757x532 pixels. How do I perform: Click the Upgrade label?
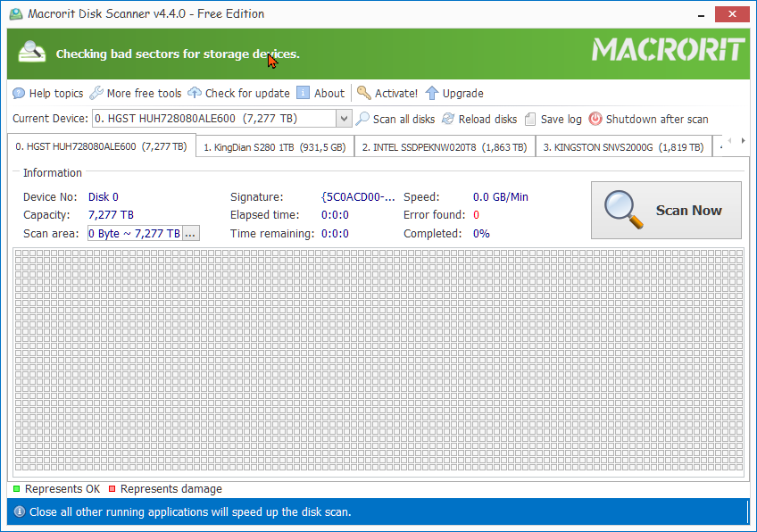tap(463, 93)
